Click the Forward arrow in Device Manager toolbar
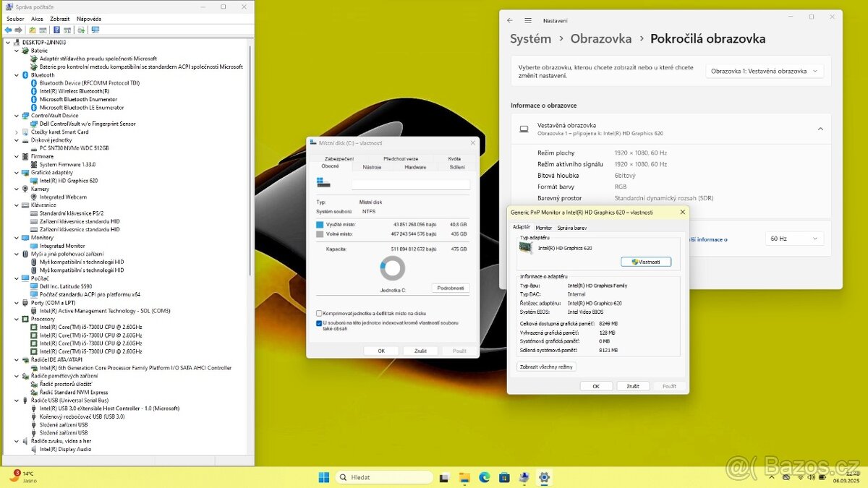Screen dimensions: 868x488 (18, 30)
